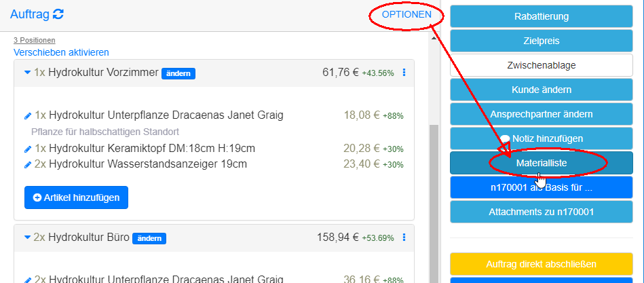Click the speech bubble icon on Notiz hinzufügen
Image resolution: width=644 pixels, height=283 pixels.
(505, 138)
